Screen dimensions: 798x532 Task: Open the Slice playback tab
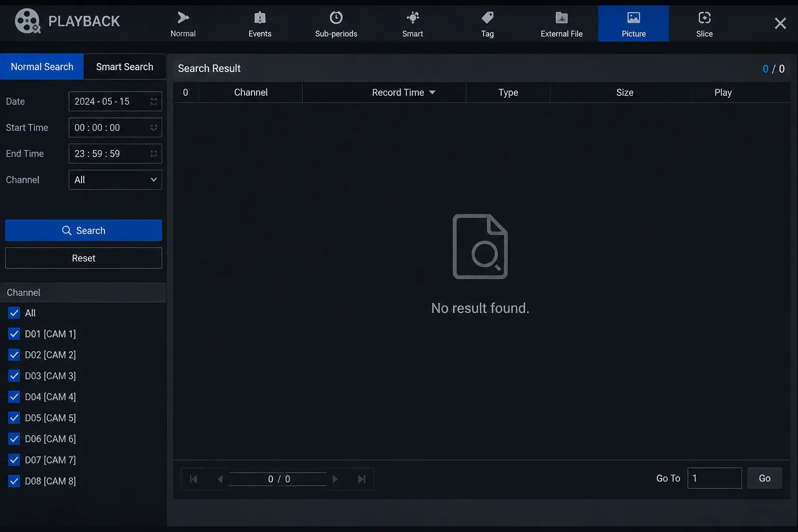click(x=704, y=24)
